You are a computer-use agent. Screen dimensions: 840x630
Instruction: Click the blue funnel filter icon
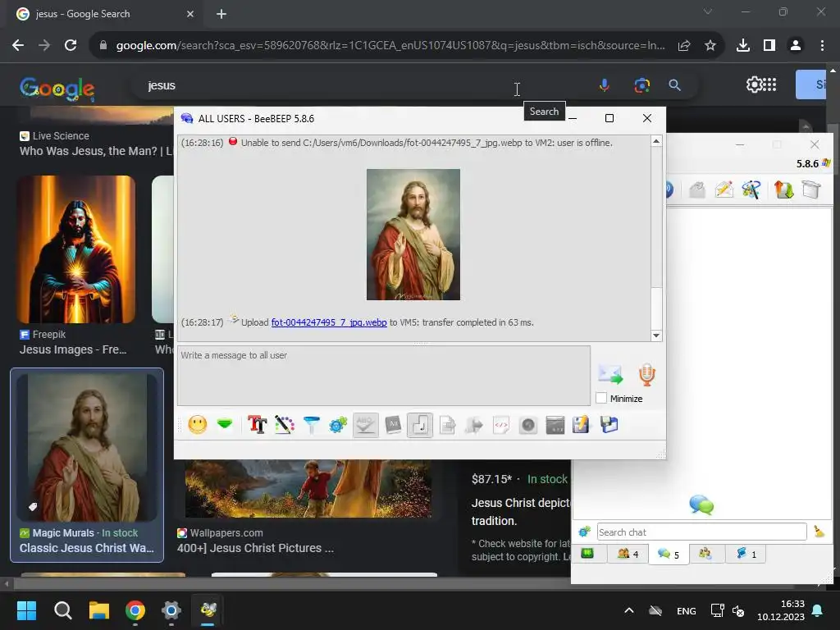[x=311, y=426]
